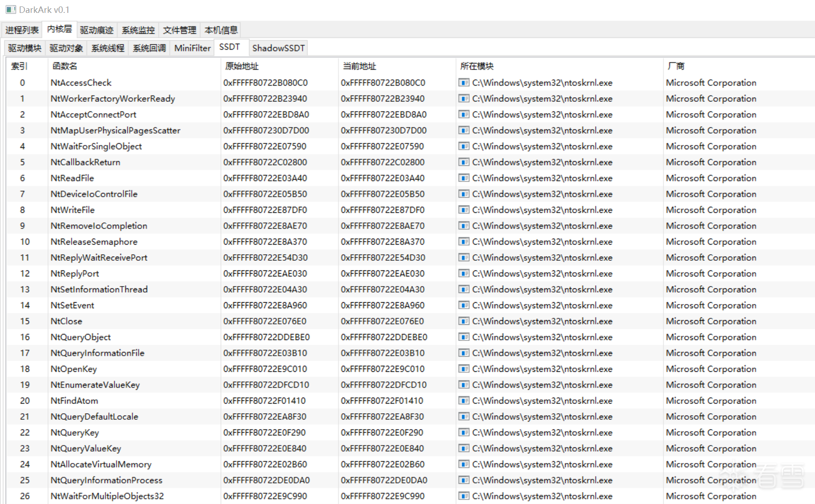Go to the 文件管理 tab
This screenshot has height=504, width=815.
[180, 30]
